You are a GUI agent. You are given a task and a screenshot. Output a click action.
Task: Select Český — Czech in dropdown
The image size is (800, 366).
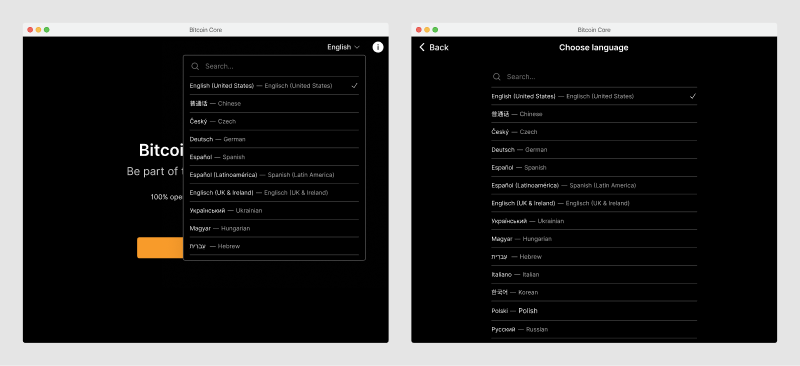[x=274, y=121]
